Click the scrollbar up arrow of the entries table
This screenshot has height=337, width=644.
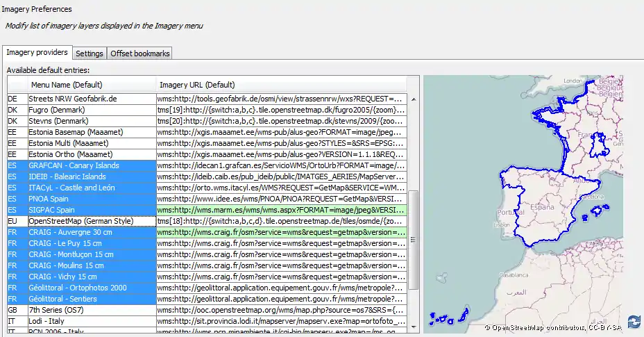tap(414, 99)
